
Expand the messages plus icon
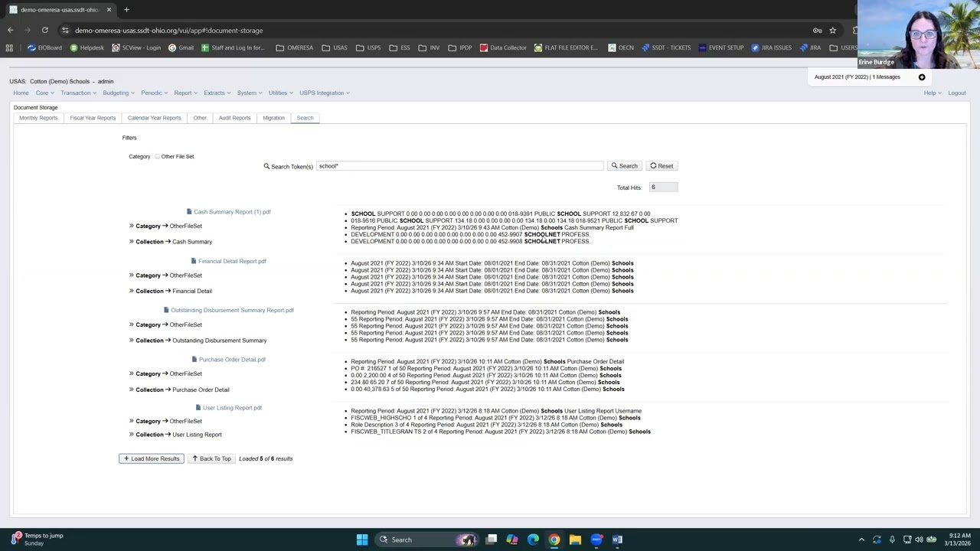[x=922, y=77]
